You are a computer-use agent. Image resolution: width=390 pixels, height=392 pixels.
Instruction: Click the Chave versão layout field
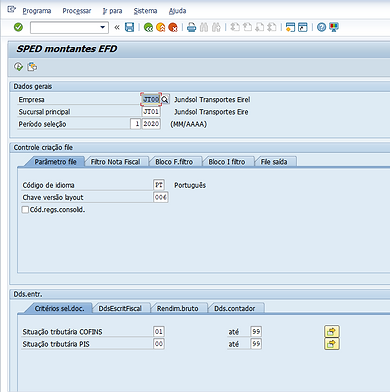[161, 197]
